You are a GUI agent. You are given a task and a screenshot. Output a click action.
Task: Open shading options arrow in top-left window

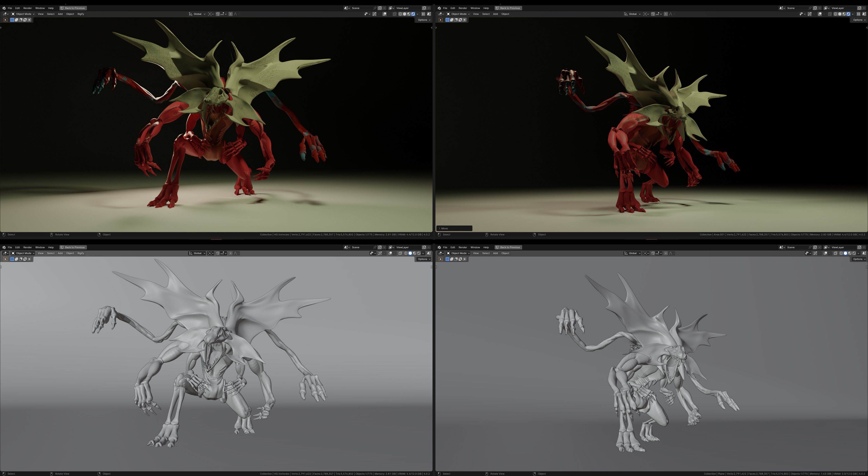417,14
